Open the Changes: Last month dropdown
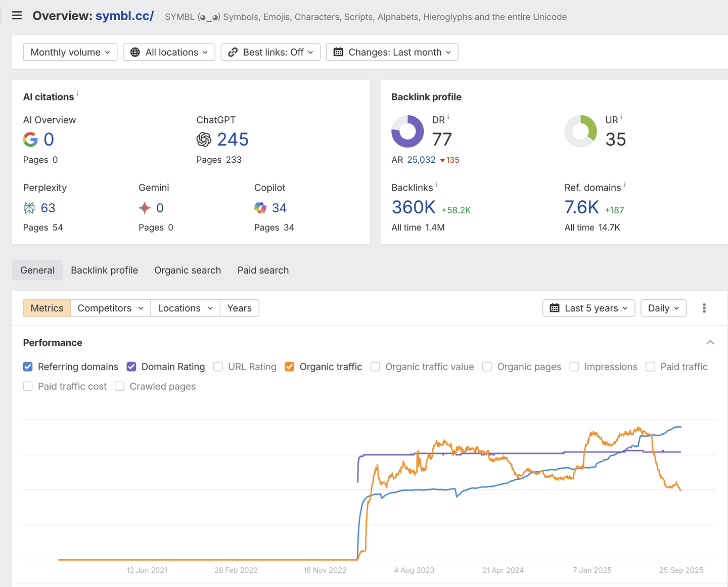 pyautogui.click(x=392, y=53)
